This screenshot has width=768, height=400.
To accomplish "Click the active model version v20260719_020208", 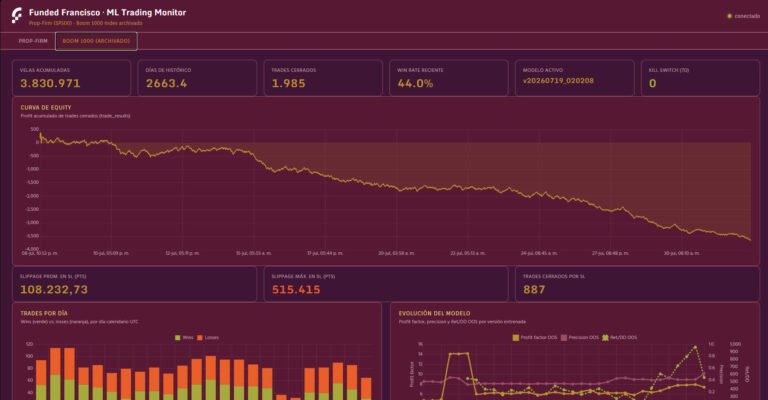I will tap(558, 81).
